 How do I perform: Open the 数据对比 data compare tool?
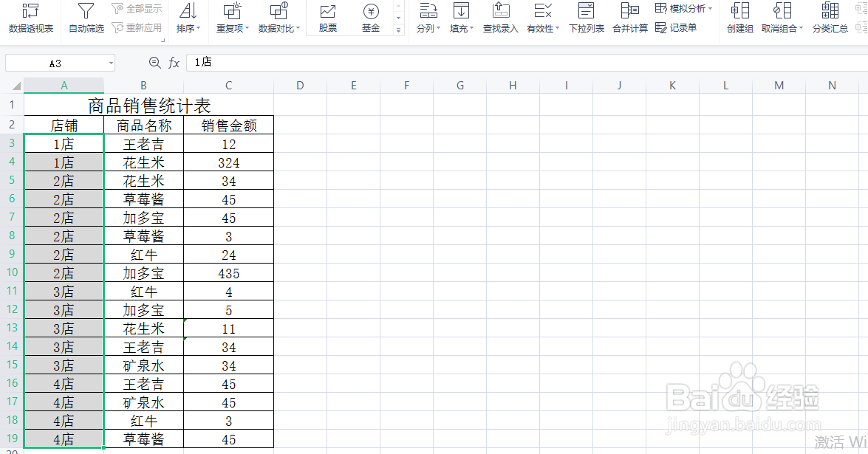coord(279,18)
